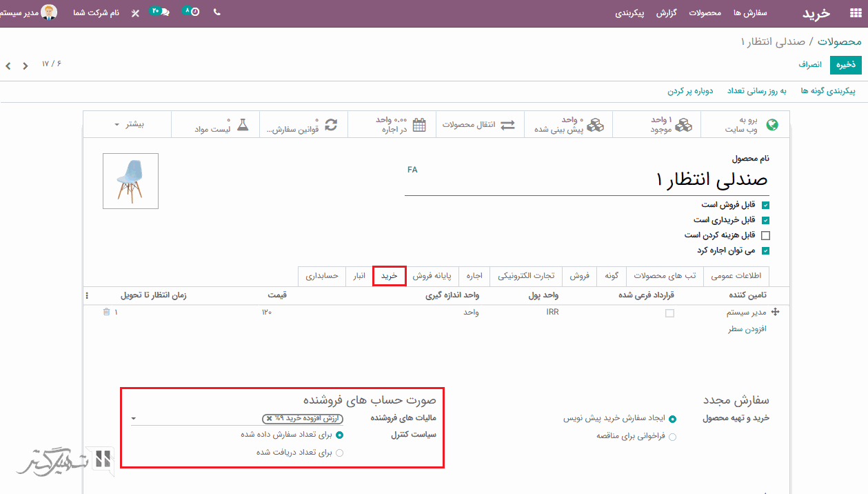Select 'برای تعداد دریافت شده' radio option
Screen dimensions: 868x494
pos(339,453)
